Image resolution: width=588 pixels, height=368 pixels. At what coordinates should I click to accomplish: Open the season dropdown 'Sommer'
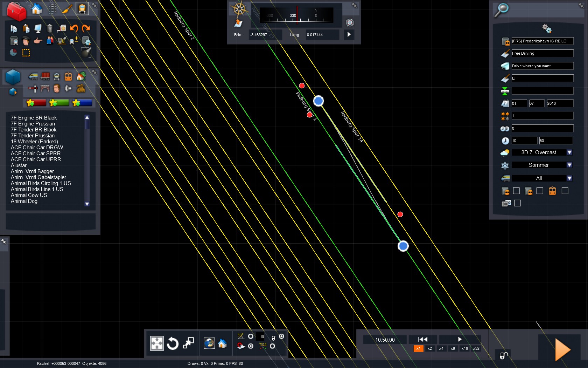pos(542,165)
